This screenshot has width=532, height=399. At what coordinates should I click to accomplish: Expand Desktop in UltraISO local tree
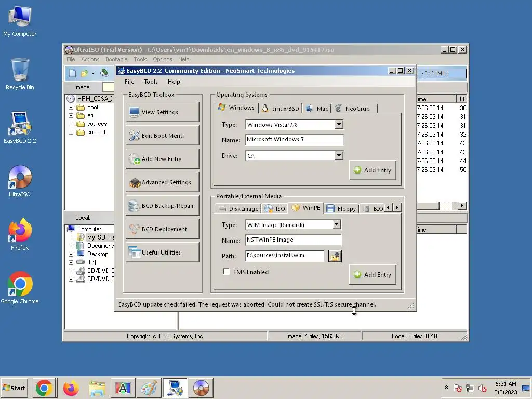(71, 254)
